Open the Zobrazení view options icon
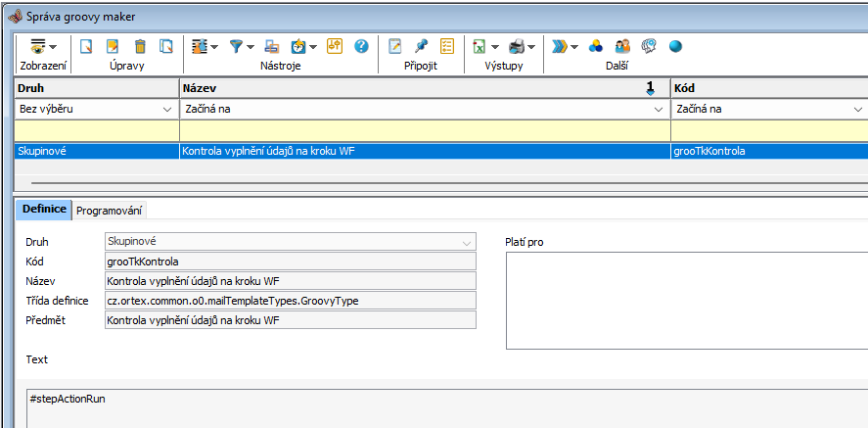The height and width of the screenshot is (428, 868). pyautogui.click(x=39, y=46)
